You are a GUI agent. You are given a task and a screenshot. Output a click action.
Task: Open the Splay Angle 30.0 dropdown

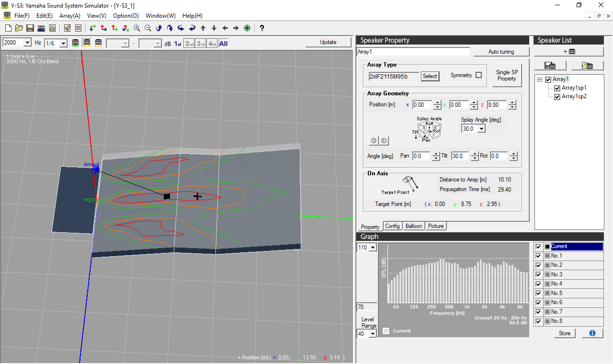coord(481,129)
